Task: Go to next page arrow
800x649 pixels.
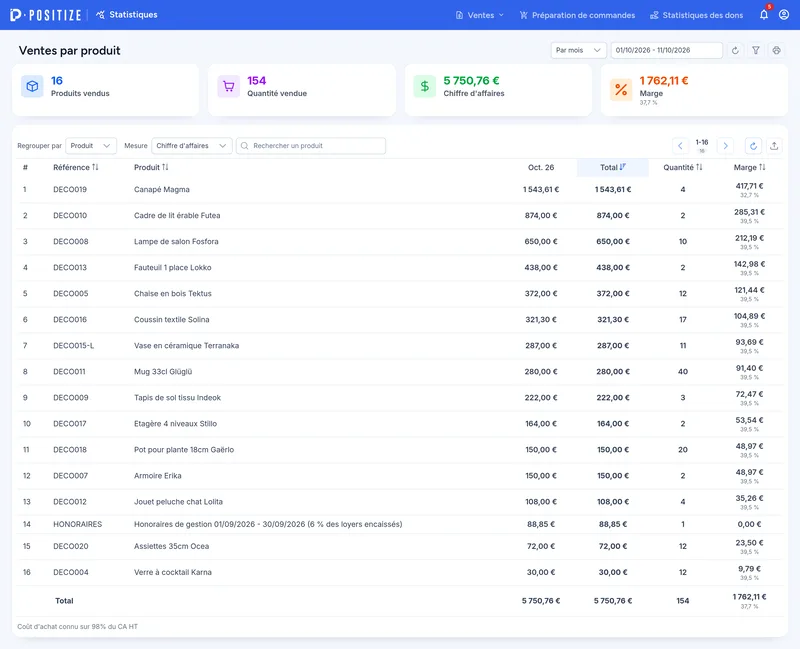Action: point(725,146)
